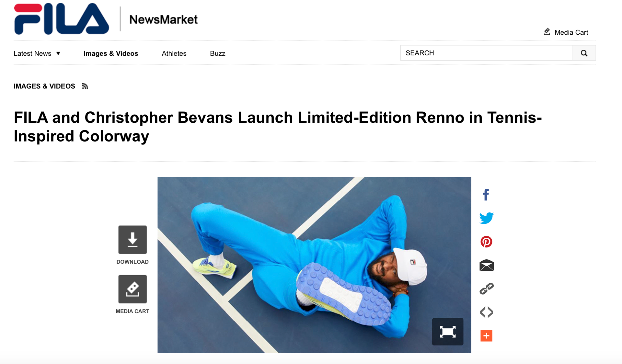Get embed code via angle brackets icon
This screenshot has height=364, width=622.
[x=486, y=312]
